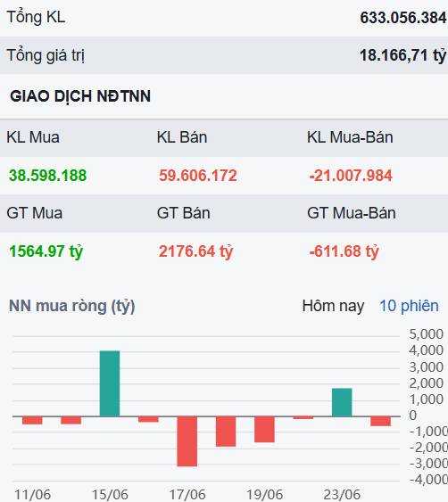This screenshot has height=502, width=448.
Task: Click the GT Mua-Bán value -611.68 tỷ
Action: tap(344, 251)
